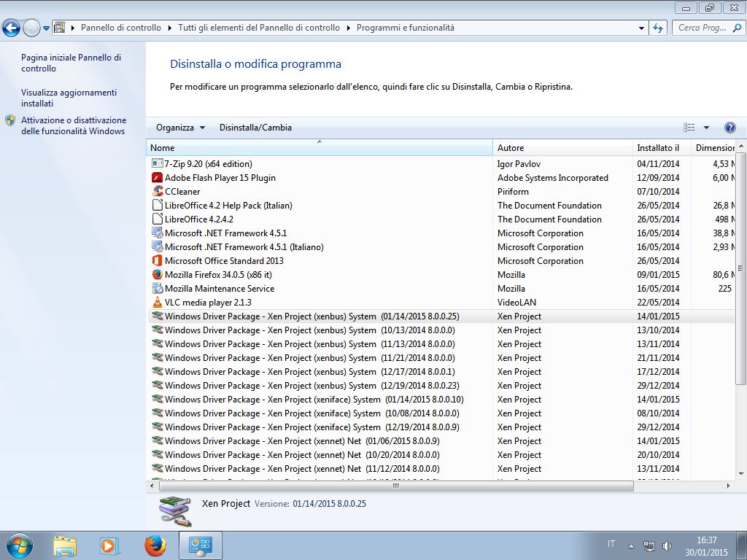The image size is (747, 560).
Task: Select Mozilla Firefox 34.0.5 in list
Action: 218,275
